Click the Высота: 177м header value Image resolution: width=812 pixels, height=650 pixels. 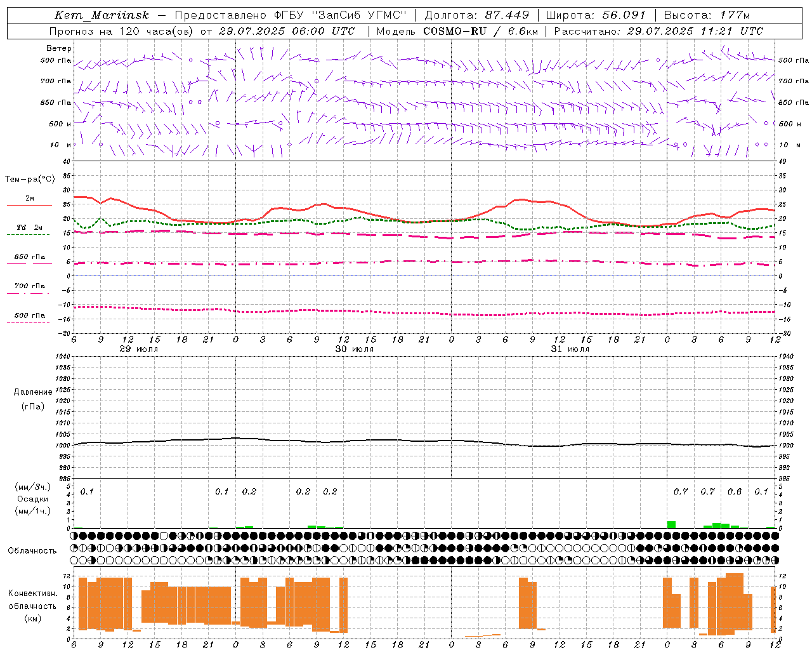[x=707, y=15]
